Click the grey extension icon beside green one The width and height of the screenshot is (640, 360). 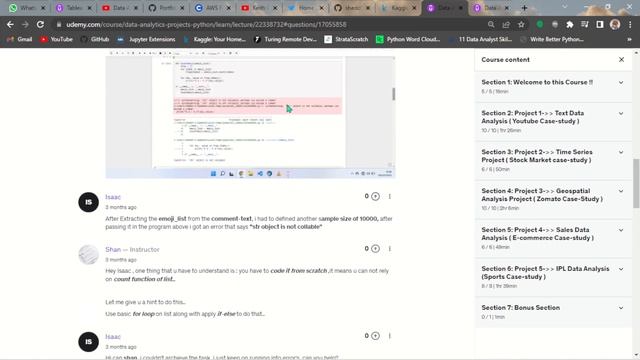(x=555, y=24)
